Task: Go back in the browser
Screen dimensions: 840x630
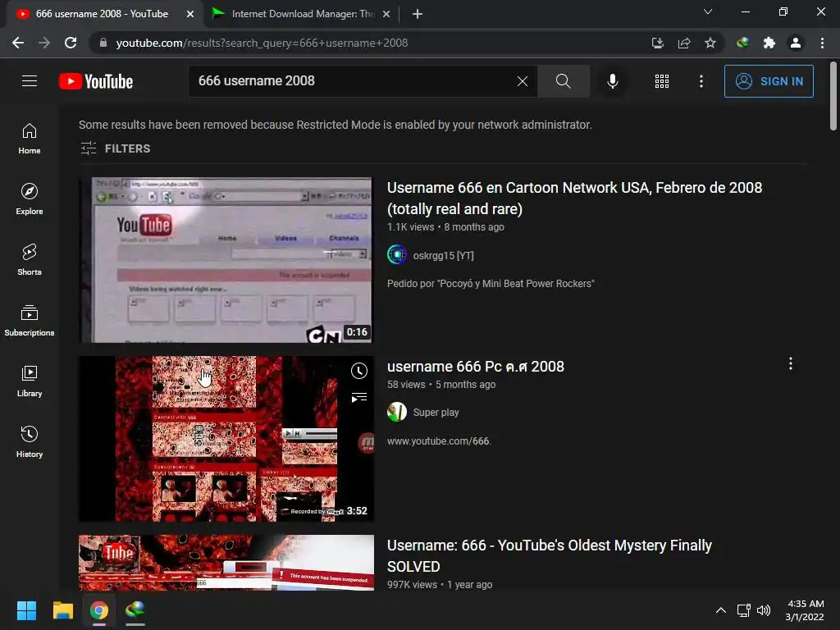Action: pos(18,43)
